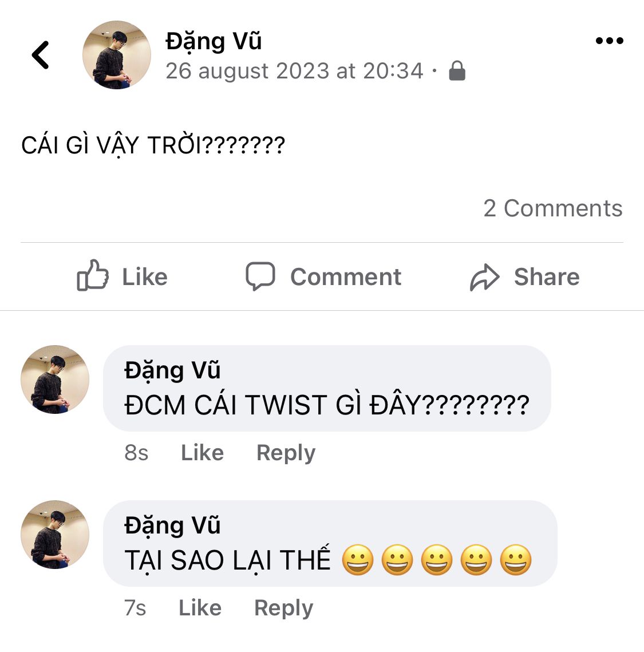The image size is (644, 652).
Task: Open avatar beside the TẠI SAO comment
Action: (x=55, y=535)
